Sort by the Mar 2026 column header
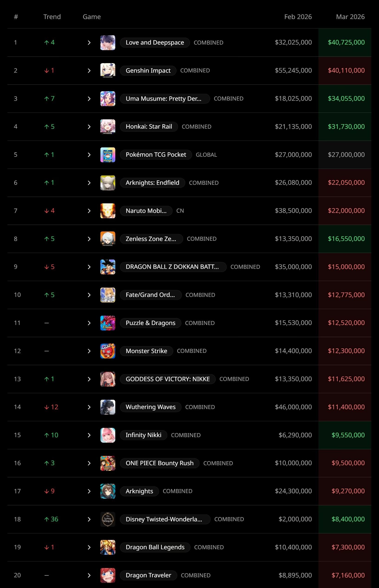Screen dimensions: 379x588 tap(350, 17)
